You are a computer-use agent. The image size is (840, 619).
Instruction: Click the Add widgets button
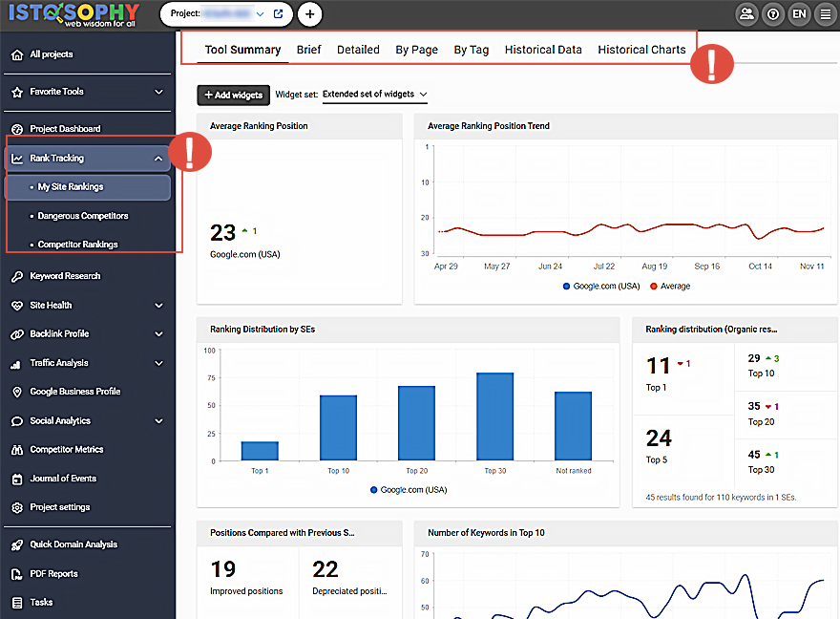coord(233,95)
